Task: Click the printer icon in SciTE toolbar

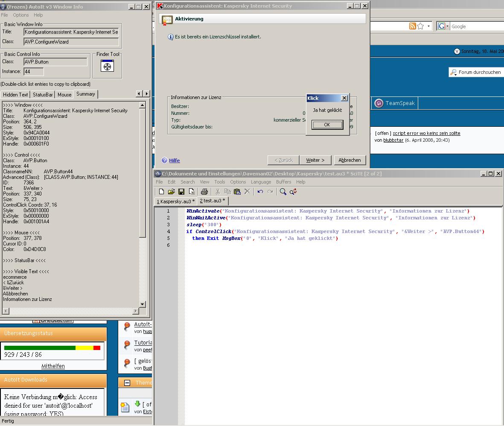Action: coord(204,192)
